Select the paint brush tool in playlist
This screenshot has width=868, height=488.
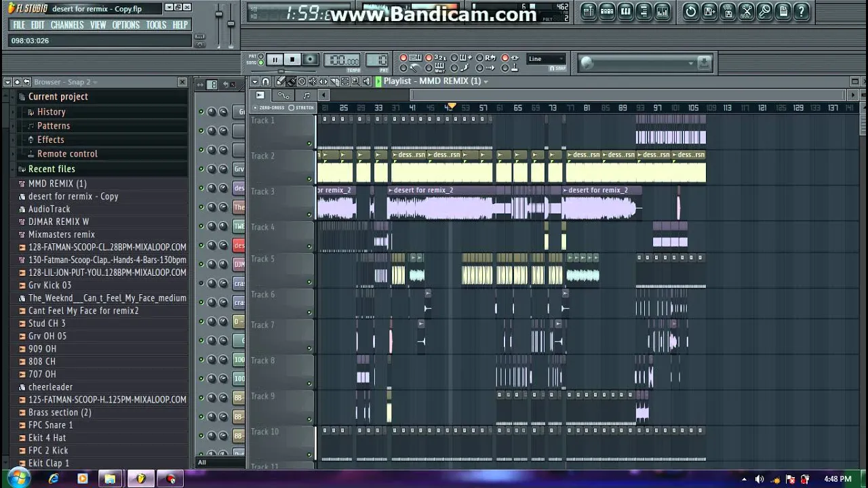pos(292,81)
